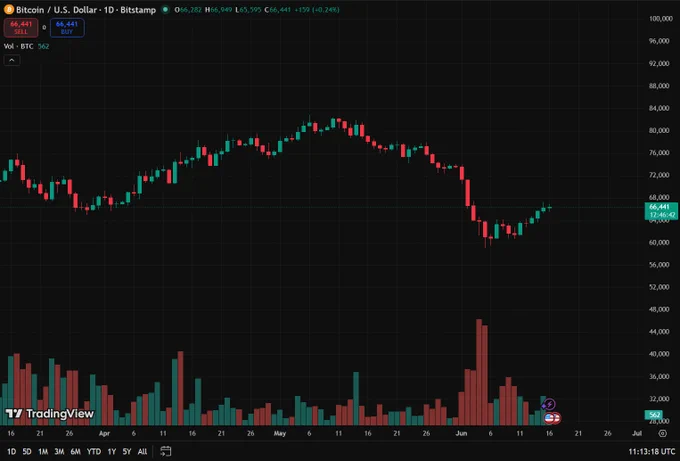Click the current price label with countdown 12:46:42

[x=661, y=211]
